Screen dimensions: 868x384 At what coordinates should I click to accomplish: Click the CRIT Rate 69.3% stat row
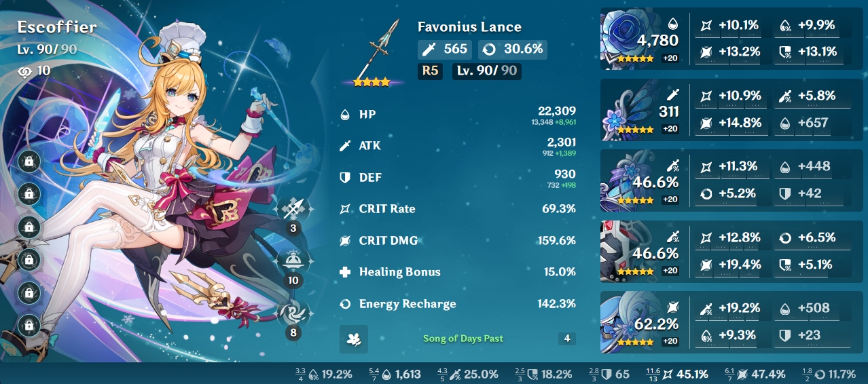(x=458, y=209)
